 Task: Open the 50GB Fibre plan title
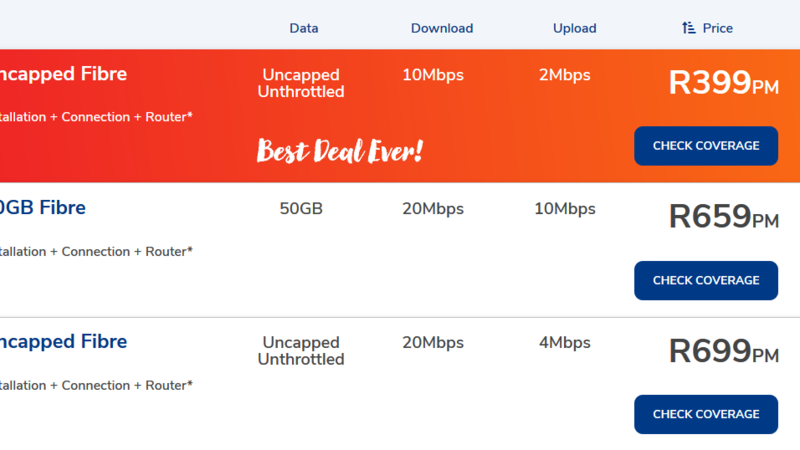pyautogui.click(x=43, y=208)
